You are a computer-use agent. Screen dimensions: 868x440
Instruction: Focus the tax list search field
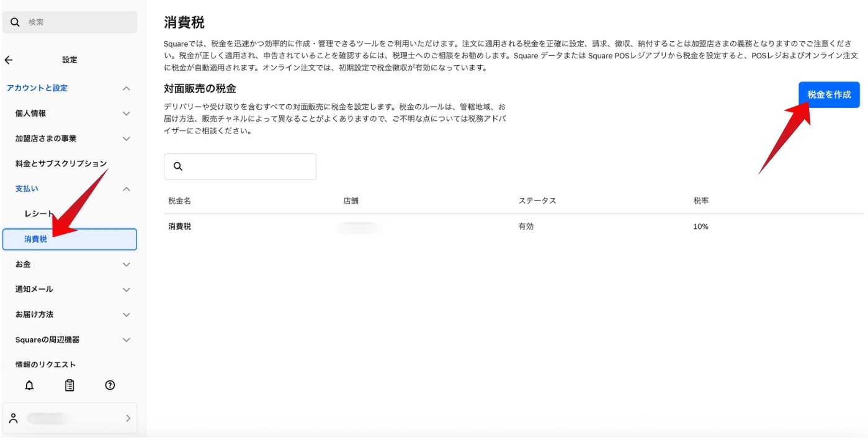240,167
